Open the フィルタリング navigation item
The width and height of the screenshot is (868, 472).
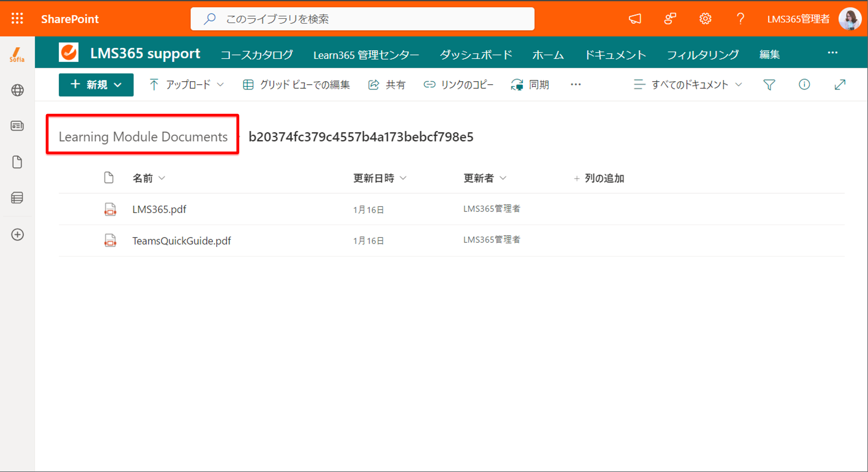tap(703, 55)
